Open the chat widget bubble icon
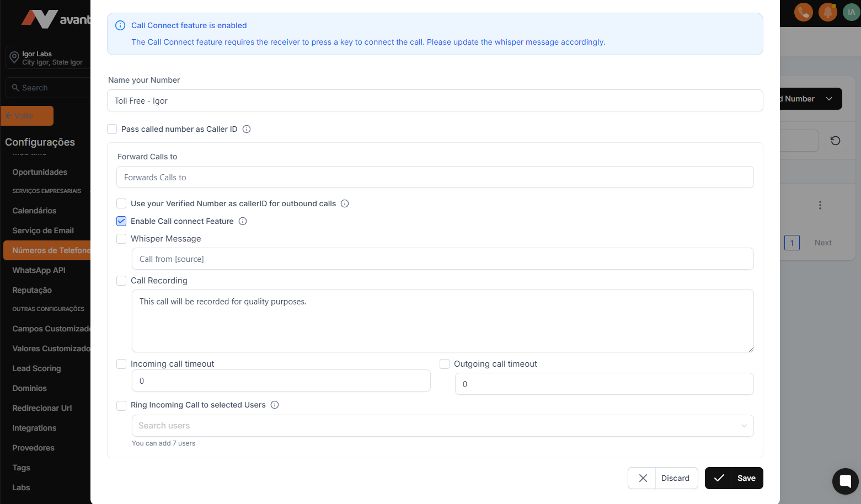This screenshot has width=861, height=504. (x=845, y=481)
